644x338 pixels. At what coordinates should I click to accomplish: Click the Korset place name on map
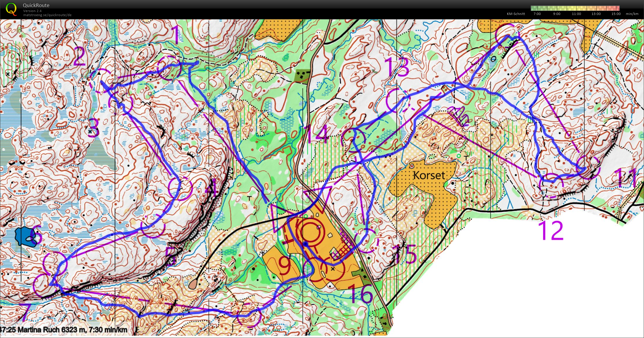(429, 175)
